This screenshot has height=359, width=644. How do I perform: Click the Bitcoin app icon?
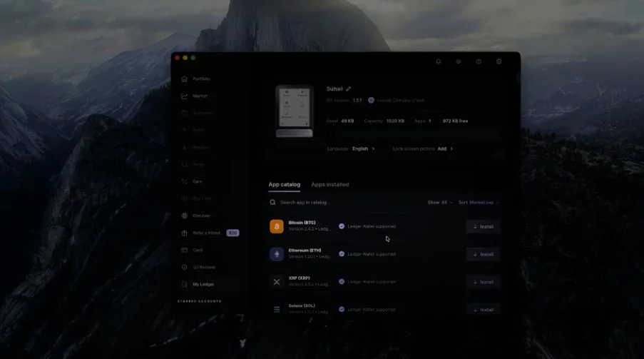pyautogui.click(x=277, y=226)
